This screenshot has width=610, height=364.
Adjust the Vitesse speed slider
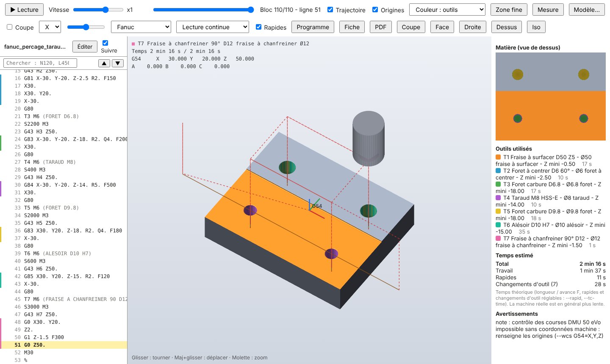coord(98,10)
